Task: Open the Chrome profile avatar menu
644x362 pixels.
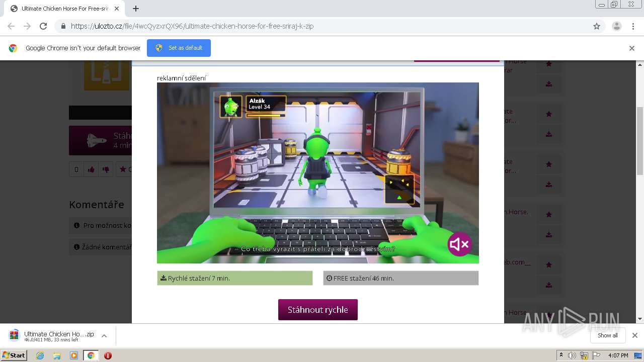Action: [x=617, y=26]
